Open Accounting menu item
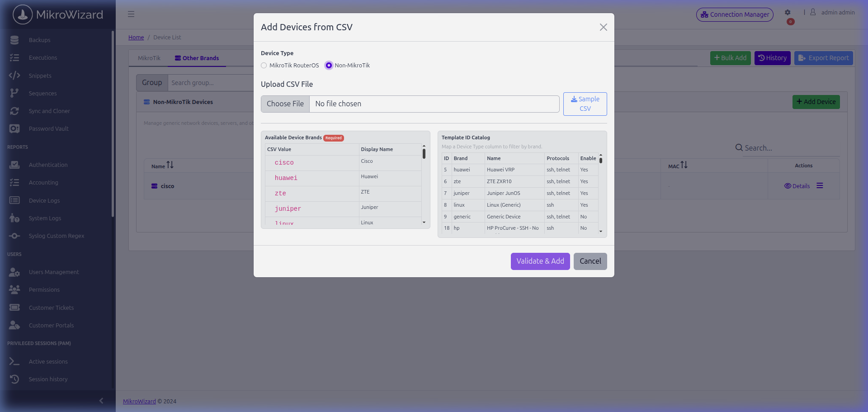This screenshot has height=412, width=868. [x=43, y=182]
